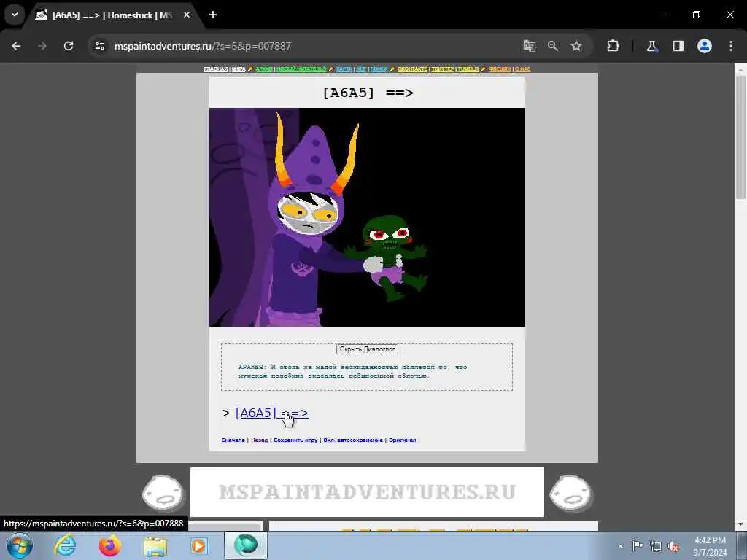Image resolution: width=747 pixels, height=560 pixels.
Task: Click the active teal app taskbar icon
Action: [246, 545]
